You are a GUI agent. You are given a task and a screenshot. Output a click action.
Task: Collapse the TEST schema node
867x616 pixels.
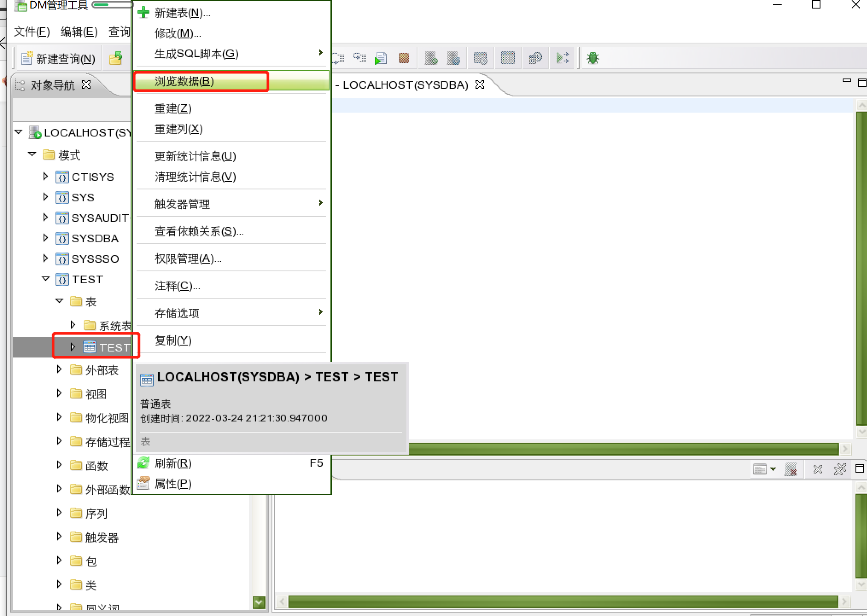coord(46,279)
